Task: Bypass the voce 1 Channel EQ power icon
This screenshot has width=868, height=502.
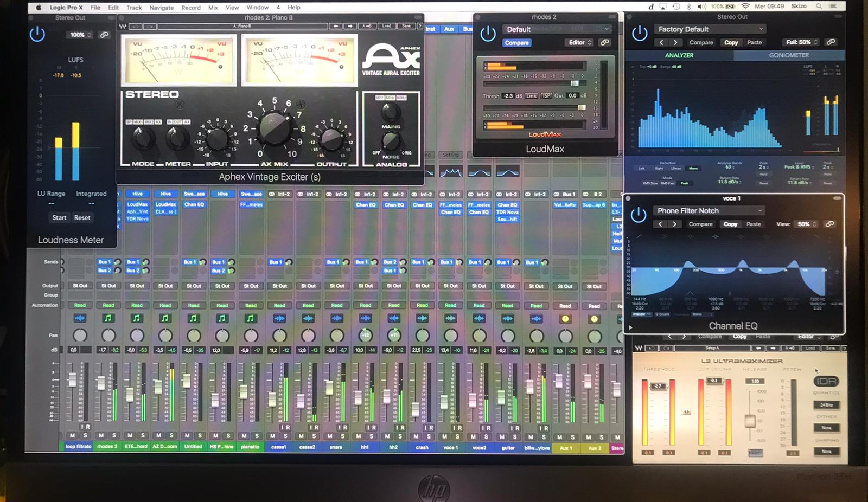Action: [639, 215]
